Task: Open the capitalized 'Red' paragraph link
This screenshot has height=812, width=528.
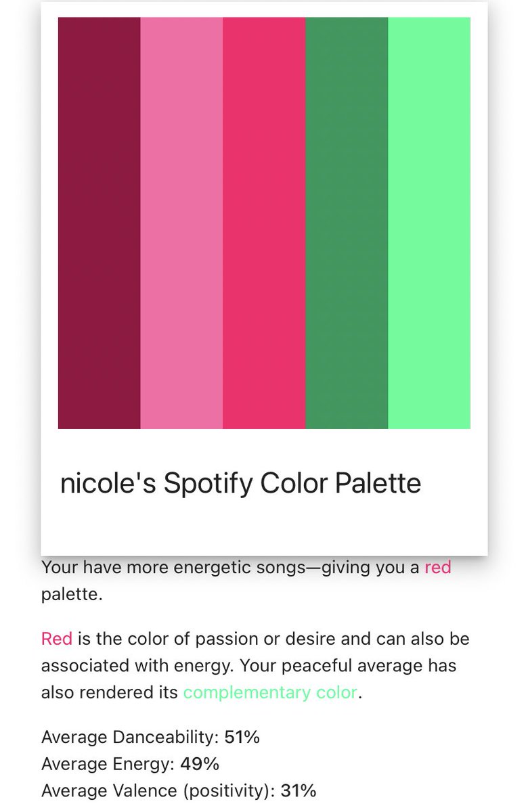Action: [57, 639]
